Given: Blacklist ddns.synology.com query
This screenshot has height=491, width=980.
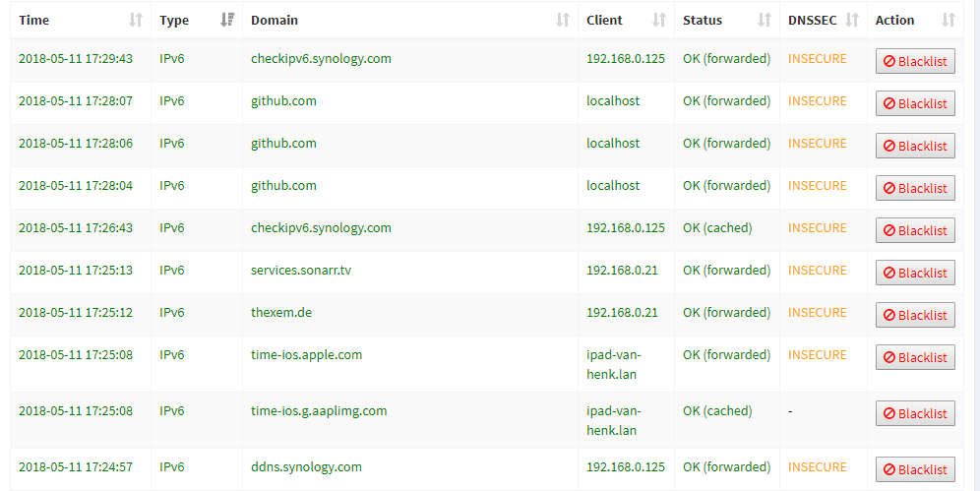Looking at the screenshot, I should point(915,469).
